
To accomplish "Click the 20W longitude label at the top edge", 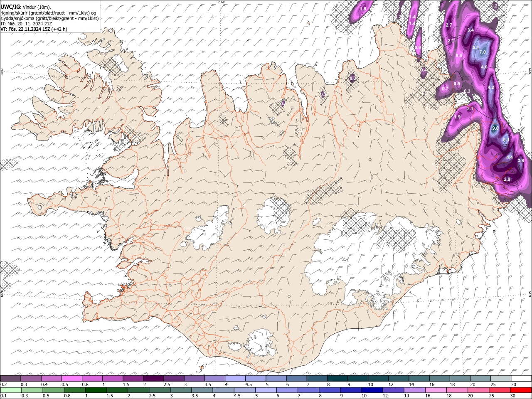I will 221,2.
